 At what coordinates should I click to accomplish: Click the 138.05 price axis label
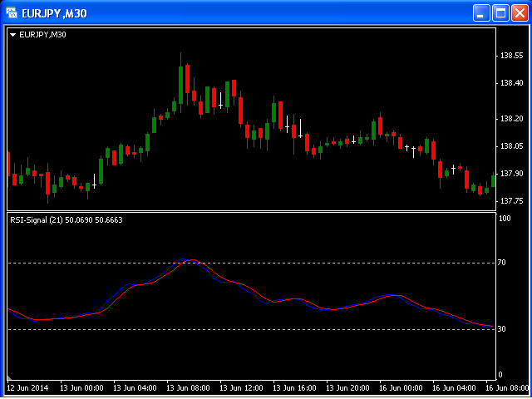pyautogui.click(x=511, y=146)
